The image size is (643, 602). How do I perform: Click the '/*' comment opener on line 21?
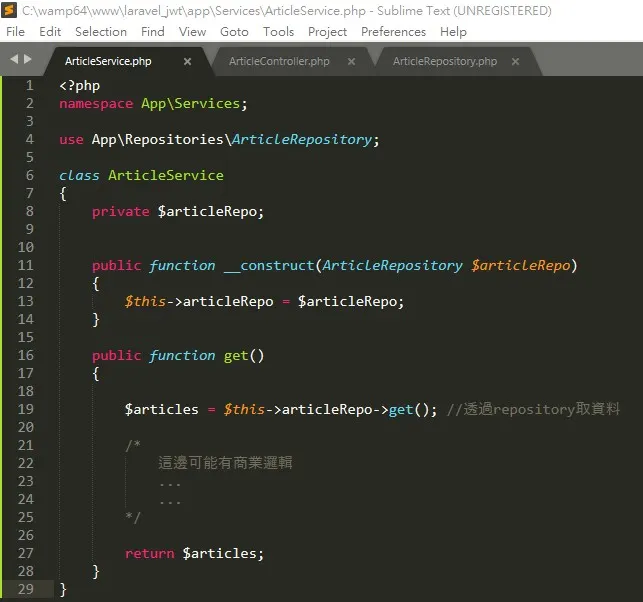(x=133, y=445)
